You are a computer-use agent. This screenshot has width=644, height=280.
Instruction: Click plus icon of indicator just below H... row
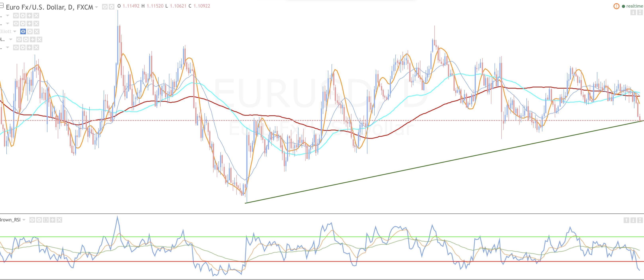29,47
